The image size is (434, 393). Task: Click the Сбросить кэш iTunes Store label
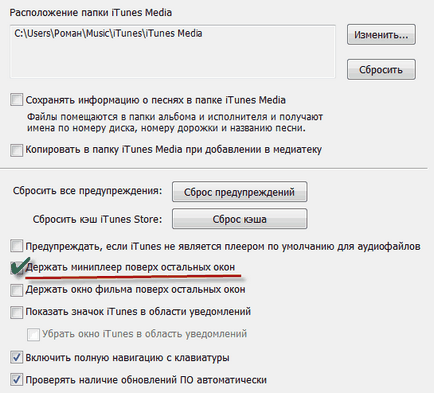[97, 219]
